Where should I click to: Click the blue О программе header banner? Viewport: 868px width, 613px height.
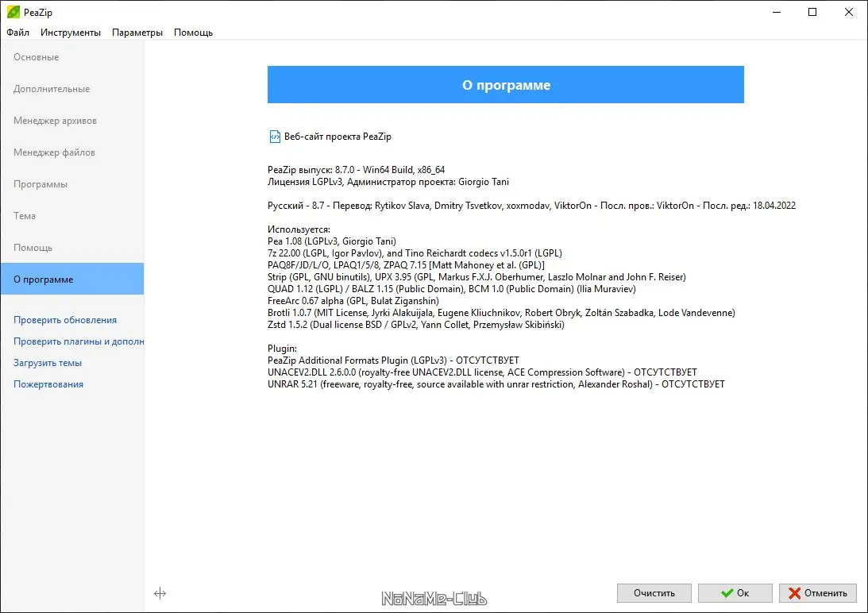point(505,85)
